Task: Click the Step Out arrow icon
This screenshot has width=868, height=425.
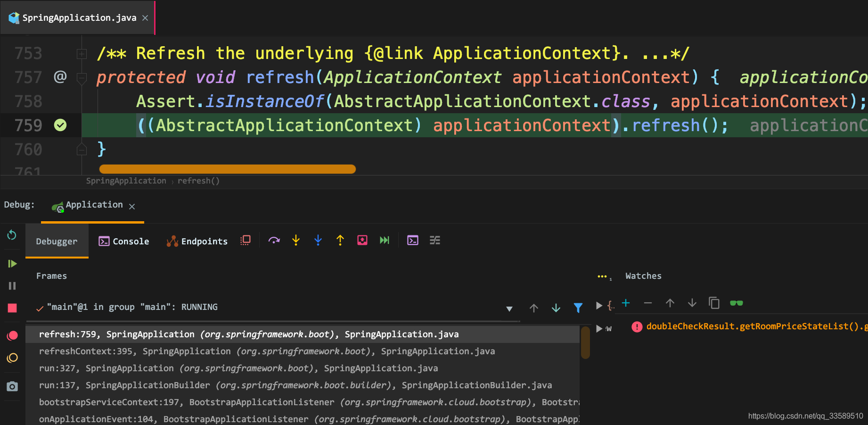Action: 340,241
